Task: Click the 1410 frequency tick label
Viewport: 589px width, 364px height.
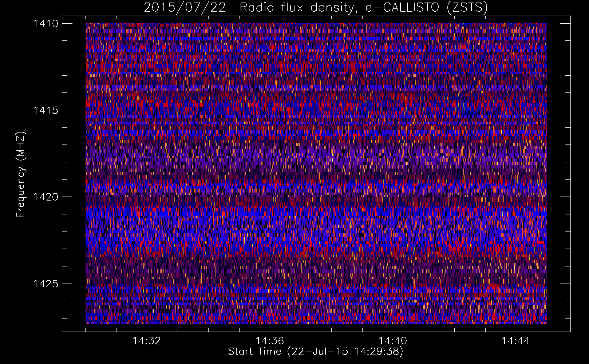Action: [46, 24]
